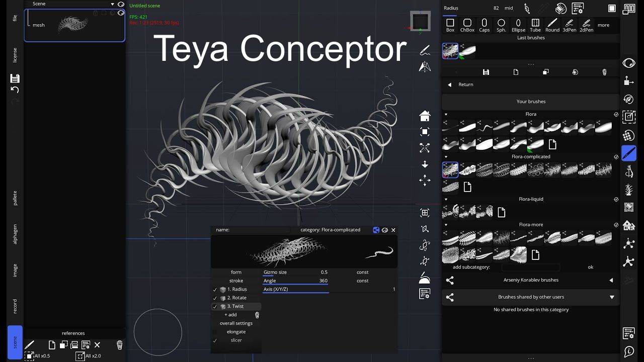The width and height of the screenshot is (644, 362).
Task: Click the measure/protractor icon below the pencil tool
Action: pyautogui.click(x=424, y=66)
